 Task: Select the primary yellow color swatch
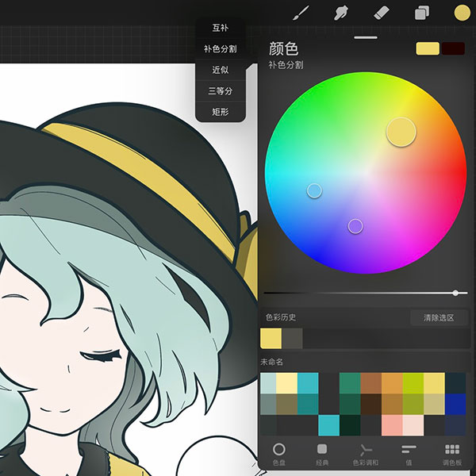[x=428, y=48]
